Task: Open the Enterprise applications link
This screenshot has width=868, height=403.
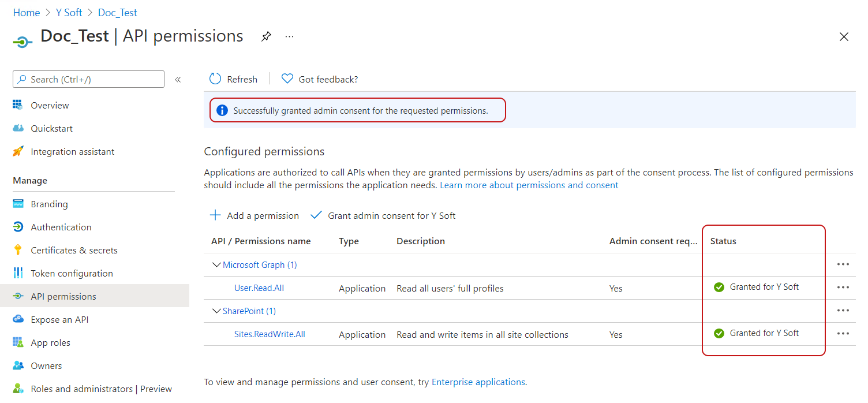Action: pyautogui.click(x=478, y=382)
